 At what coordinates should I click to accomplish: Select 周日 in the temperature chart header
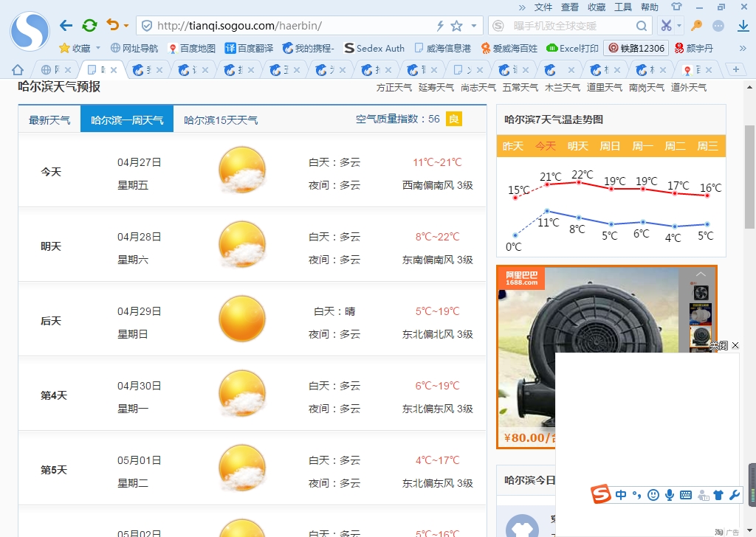tap(610, 146)
